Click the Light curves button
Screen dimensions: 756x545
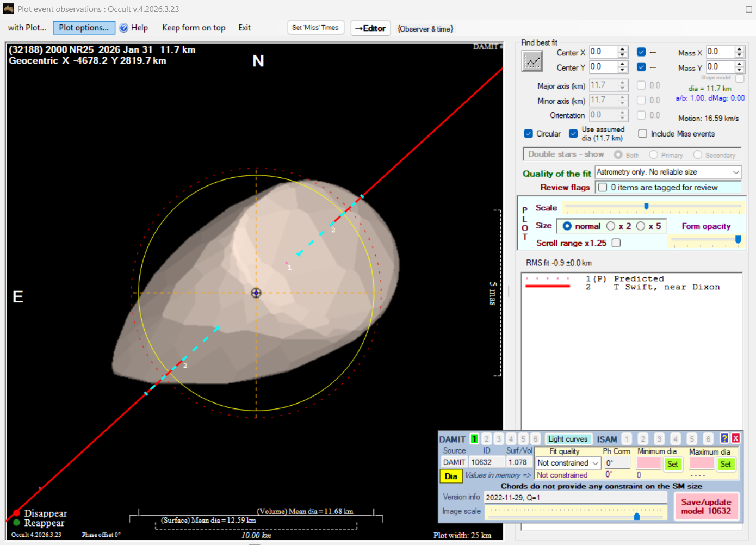point(567,439)
